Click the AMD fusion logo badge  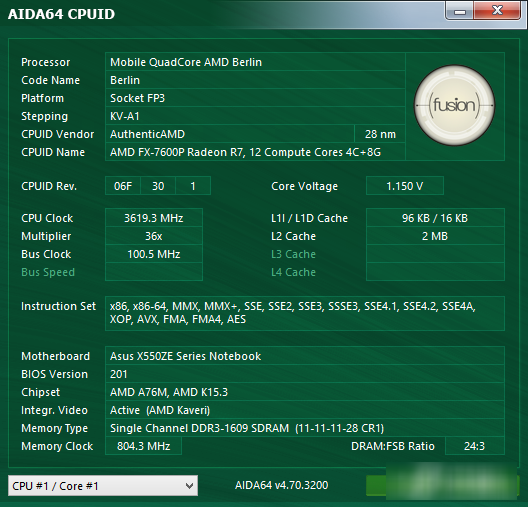tap(454, 105)
